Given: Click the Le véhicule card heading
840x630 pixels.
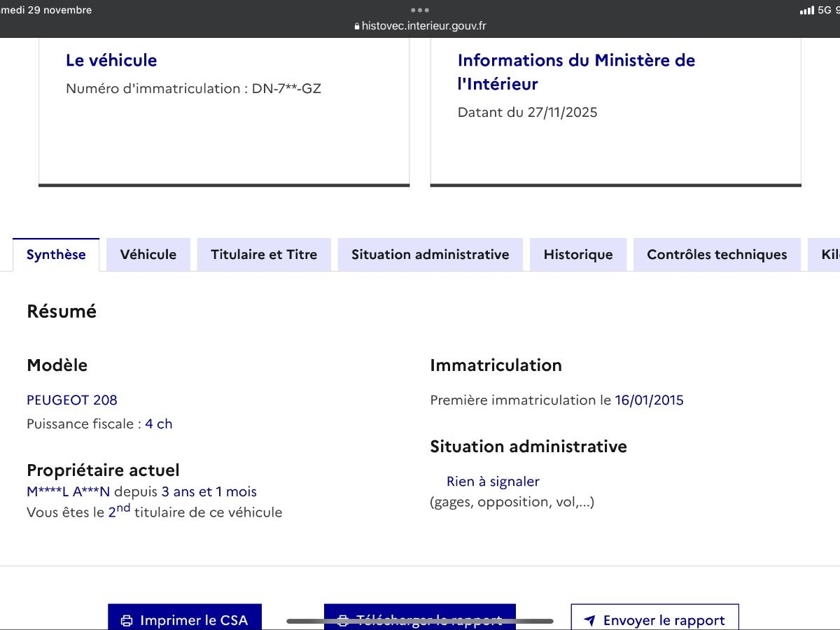Looking at the screenshot, I should pos(111,60).
